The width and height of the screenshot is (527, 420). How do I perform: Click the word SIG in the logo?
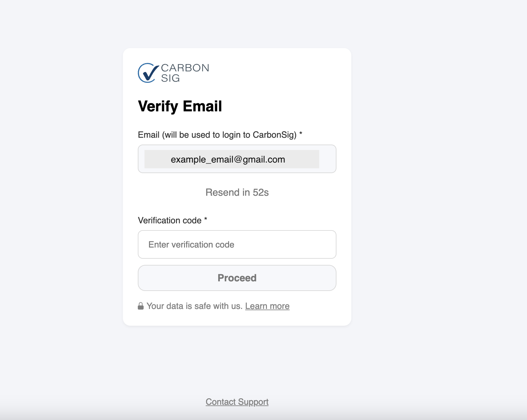point(170,78)
